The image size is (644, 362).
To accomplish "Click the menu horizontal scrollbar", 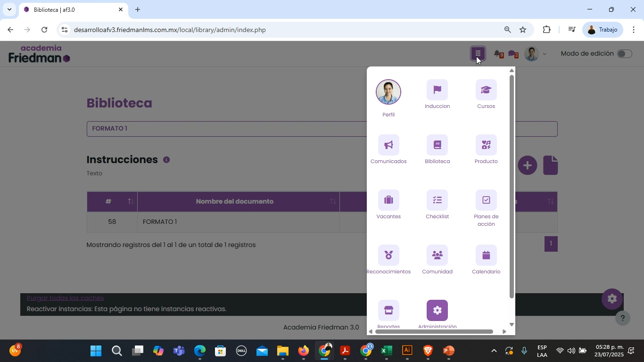I will coord(434,332).
